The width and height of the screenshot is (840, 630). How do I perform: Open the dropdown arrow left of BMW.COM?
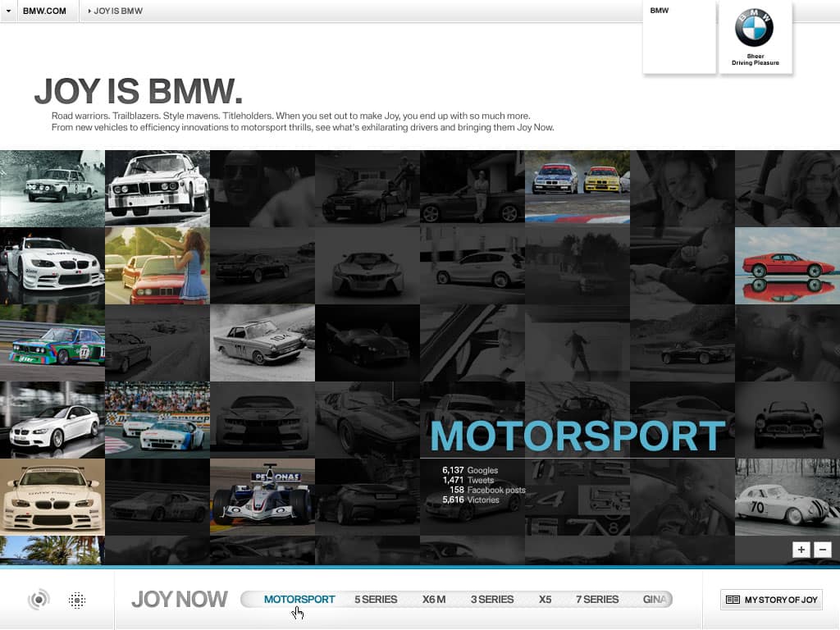10,11
